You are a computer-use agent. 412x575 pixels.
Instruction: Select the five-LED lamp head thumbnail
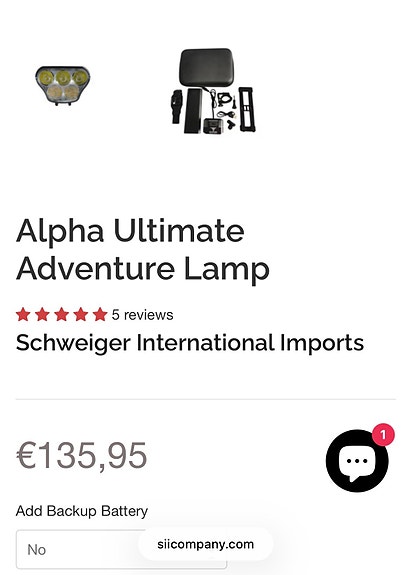[63, 85]
